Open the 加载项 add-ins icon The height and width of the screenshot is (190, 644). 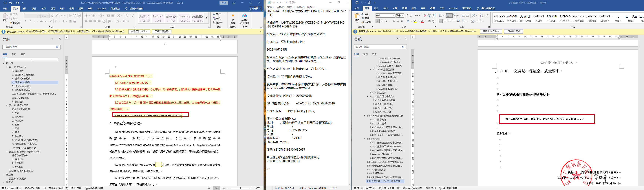tap(233, 16)
